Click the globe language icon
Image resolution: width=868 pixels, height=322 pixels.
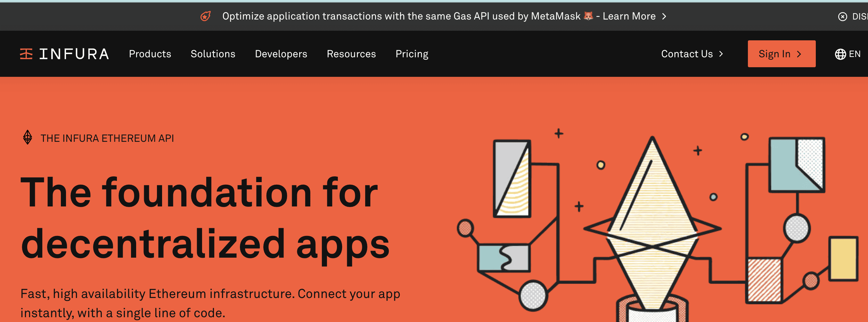[x=840, y=54]
